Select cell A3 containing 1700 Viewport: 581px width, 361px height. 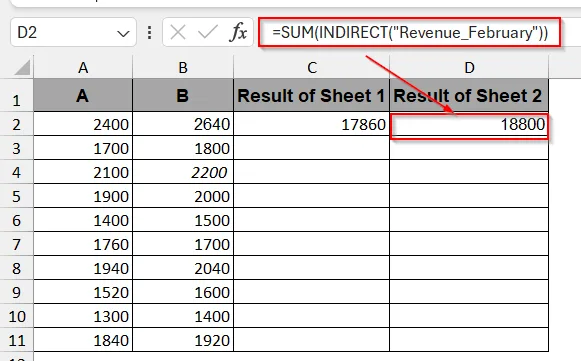(x=83, y=148)
